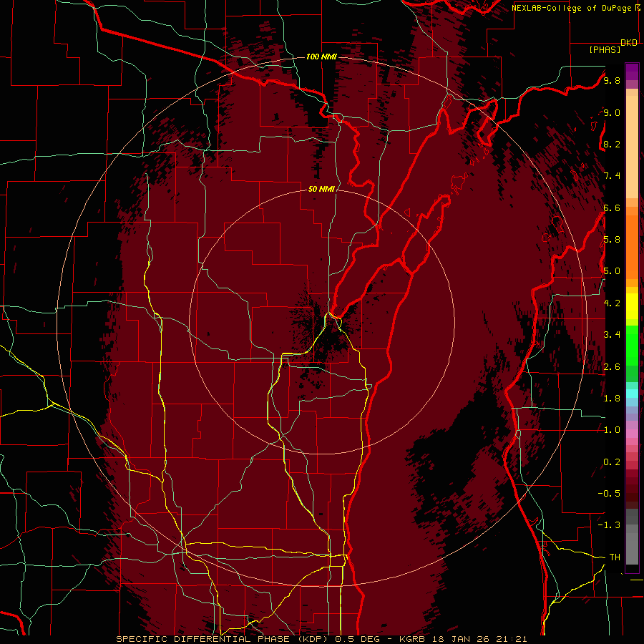Click the radar site at the rings' center
Screen dimensions: 644x644
[322, 321]
